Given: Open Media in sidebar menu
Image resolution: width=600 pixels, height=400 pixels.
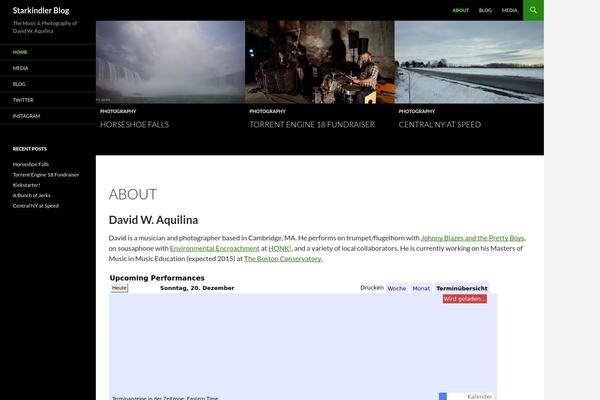Looking at the screenshot, I should pos(21,68).
